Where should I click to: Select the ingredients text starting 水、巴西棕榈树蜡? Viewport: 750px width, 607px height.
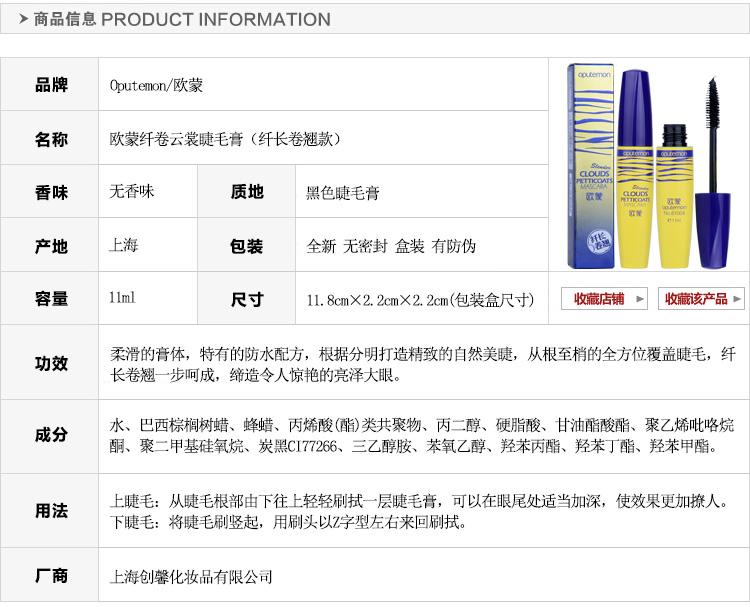(x=421, y=435)
